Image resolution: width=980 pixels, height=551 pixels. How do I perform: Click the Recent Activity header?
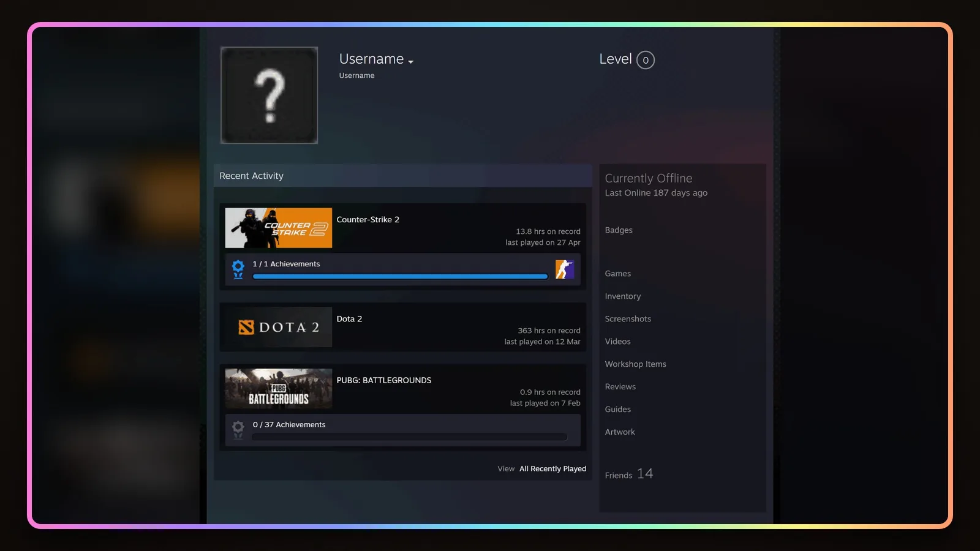[x=402, y=176]
